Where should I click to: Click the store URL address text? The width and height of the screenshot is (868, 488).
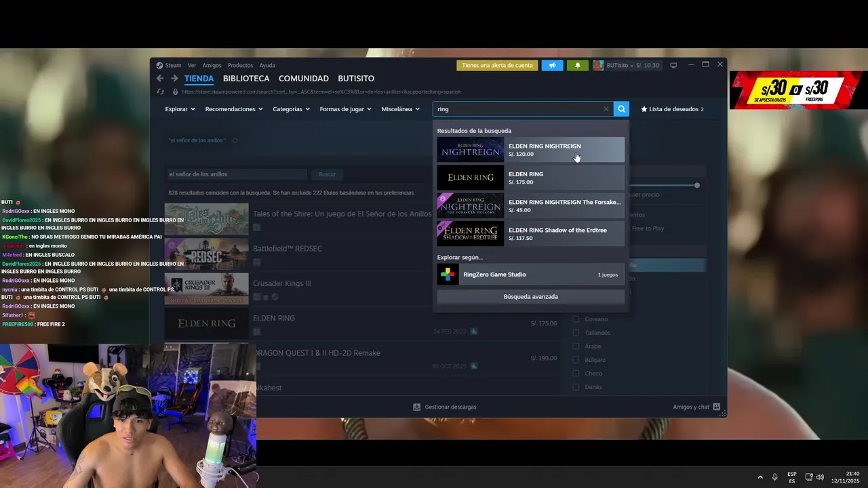(x=321, y=91)
